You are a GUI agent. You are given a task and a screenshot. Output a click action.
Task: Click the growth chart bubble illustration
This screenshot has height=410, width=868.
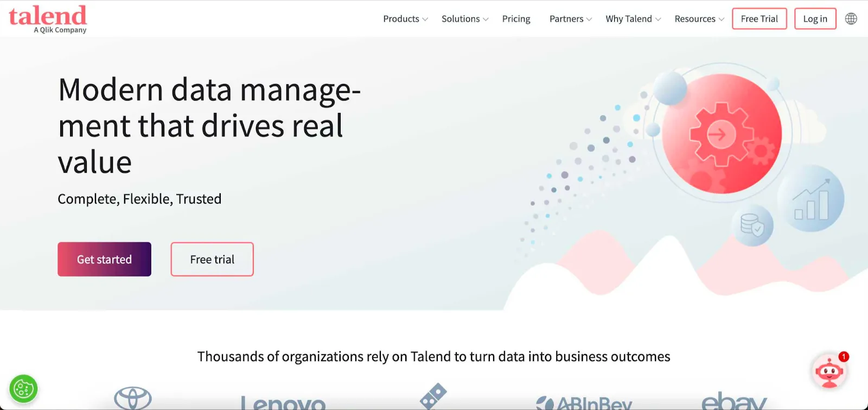point(810,199)
